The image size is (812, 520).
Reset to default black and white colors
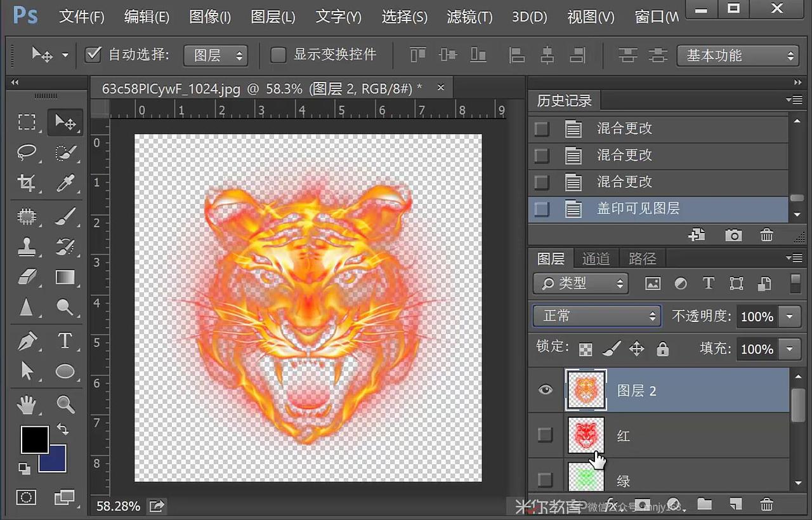click(24, 469)
